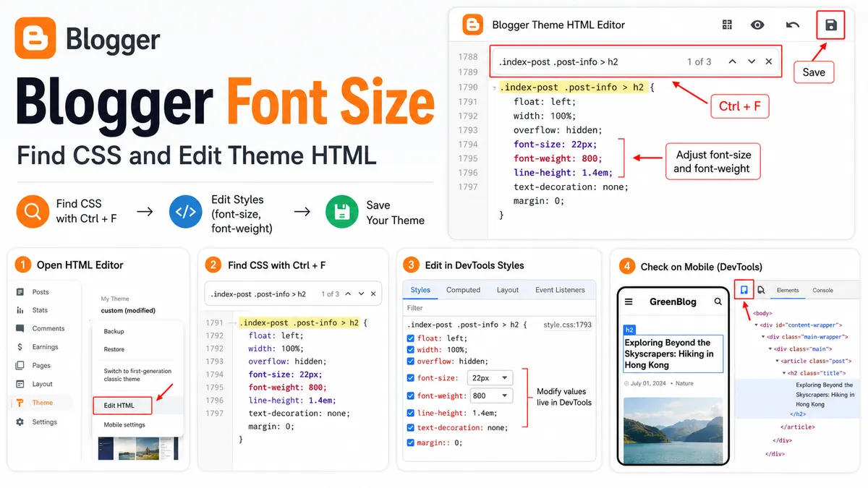Switch to the Computed tab in DevTools
Viewport: 868px width, 488px height.
point(463,290)
